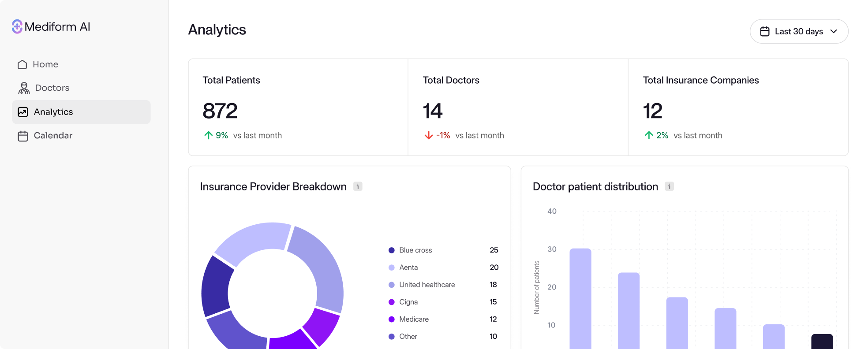Click the Insurance Provider Breakdown title

(x=273, y=186)
